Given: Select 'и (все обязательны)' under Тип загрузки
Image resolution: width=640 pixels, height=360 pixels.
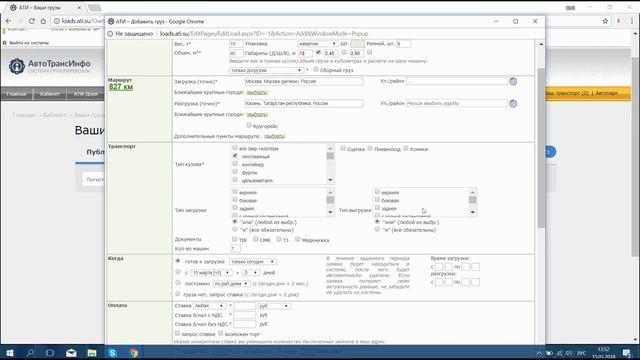Looking at the screenshot, I should pos(235,229).
